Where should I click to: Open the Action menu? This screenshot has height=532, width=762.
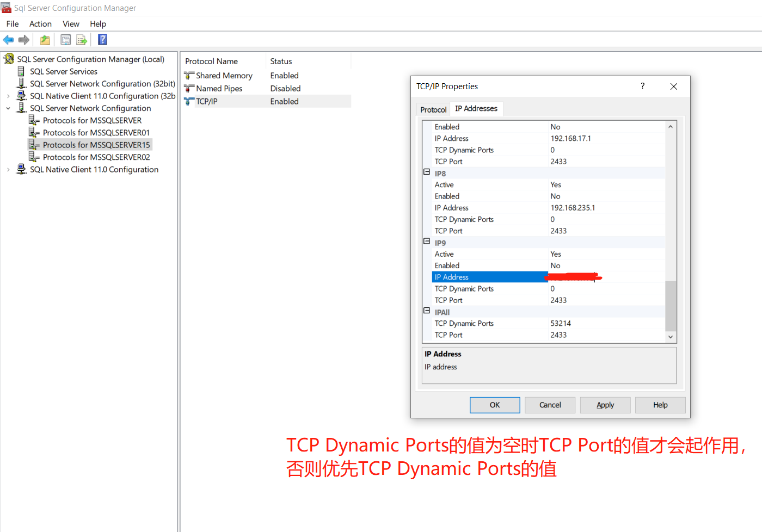[40, 24]
